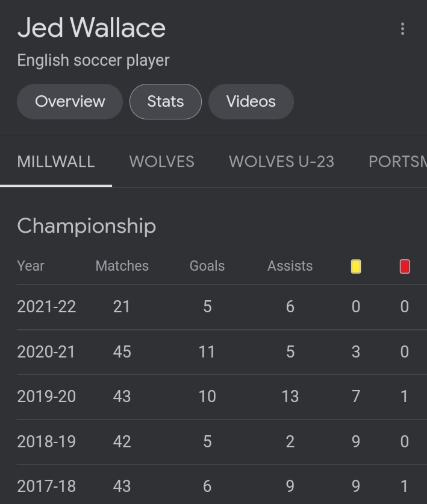Click the Jed Wallace title
The height and width of the screenshot is (504, 427).
click(92, 28)
